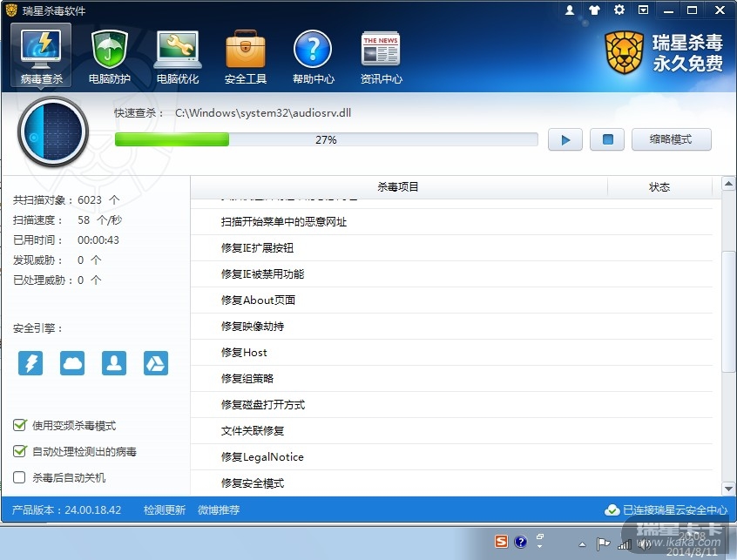Maximize the Rising antivirus window
The image size is (737, 560).
click(693, 10)
